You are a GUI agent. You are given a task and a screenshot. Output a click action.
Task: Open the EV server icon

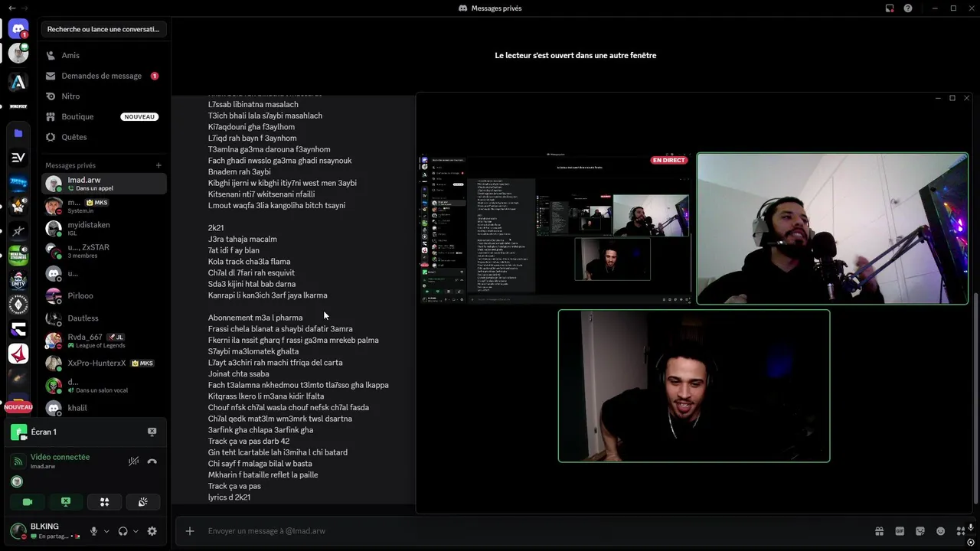tap(18, 157)
